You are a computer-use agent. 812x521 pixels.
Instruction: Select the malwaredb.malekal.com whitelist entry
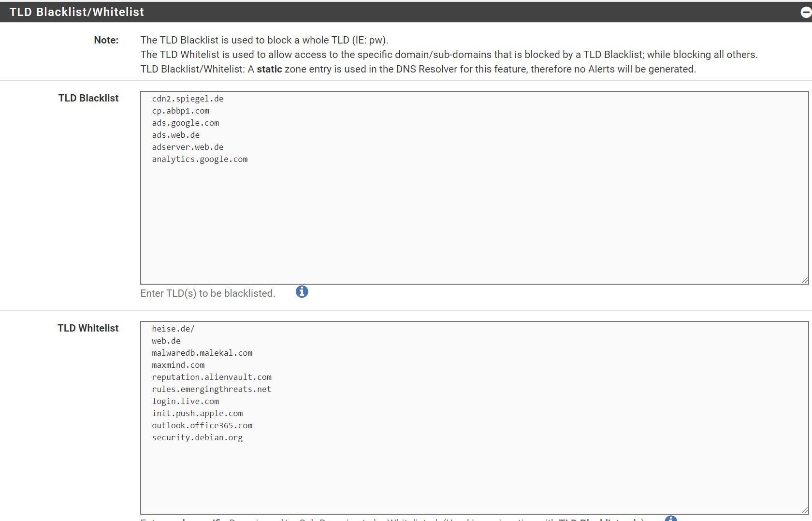(x=202, y=353)
